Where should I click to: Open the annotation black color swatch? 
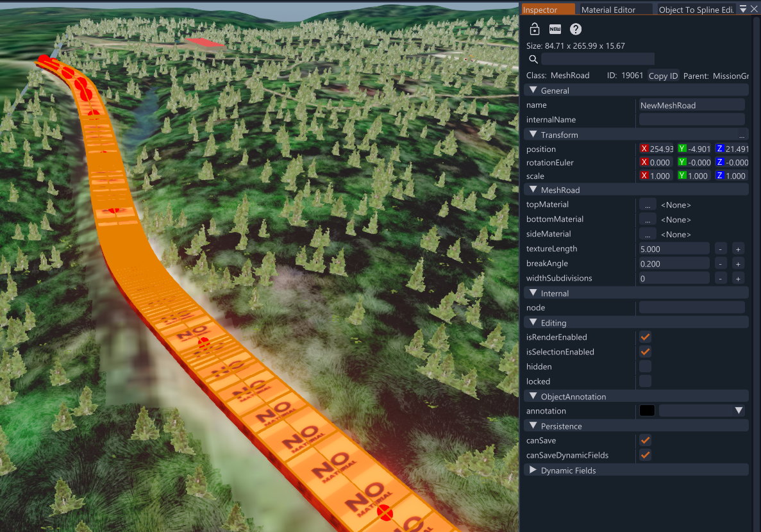click(x=647, y=411)
